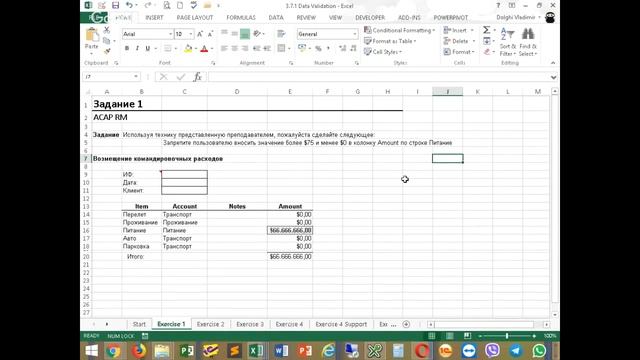Switch to Normal view in status bar
The width and height of the screenshot is (640, 360).
click(x=431, y=336)
